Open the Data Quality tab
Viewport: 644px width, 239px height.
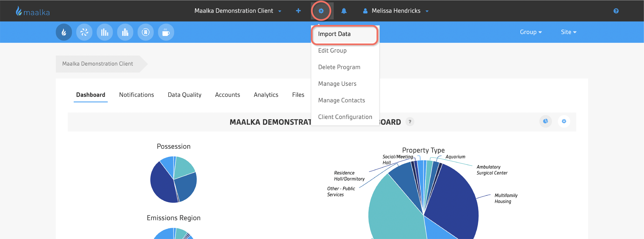[184, 95]
